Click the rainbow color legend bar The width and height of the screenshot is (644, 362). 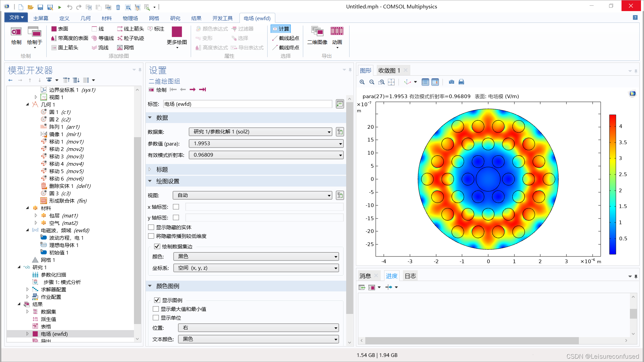tap(613, 184)
